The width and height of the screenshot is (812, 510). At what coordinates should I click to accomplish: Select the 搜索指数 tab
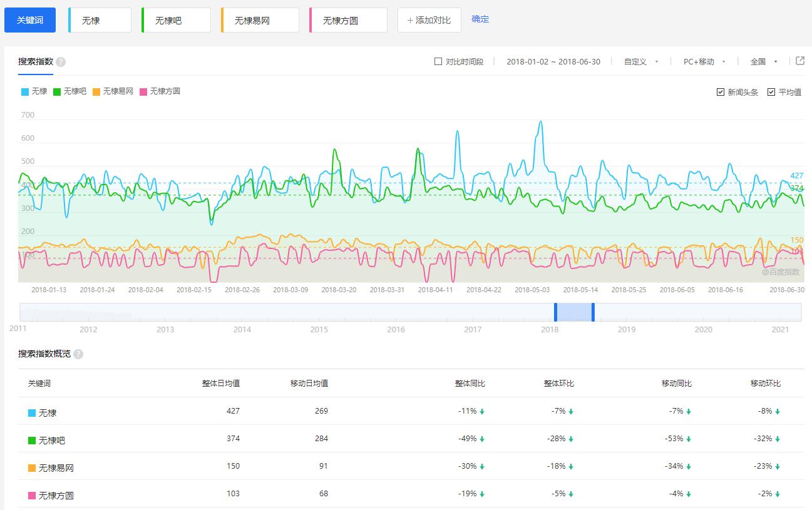pyautogui.click(x=35, y=61)
